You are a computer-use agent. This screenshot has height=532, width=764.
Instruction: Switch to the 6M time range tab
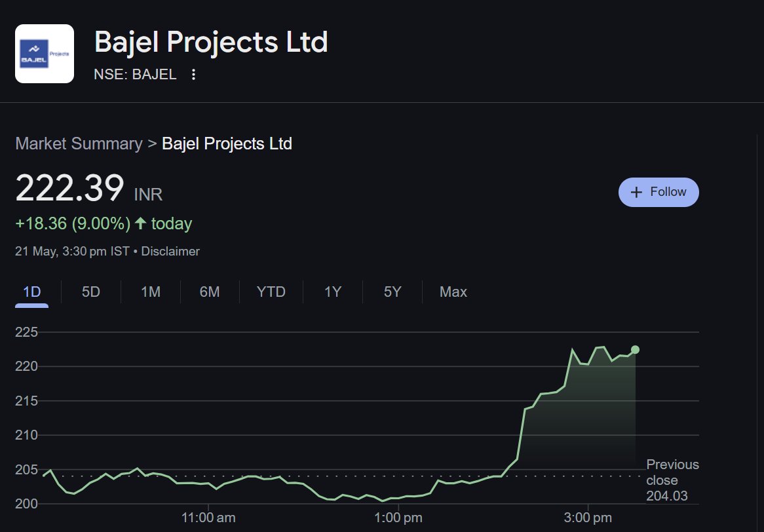(x=210, y=292)
